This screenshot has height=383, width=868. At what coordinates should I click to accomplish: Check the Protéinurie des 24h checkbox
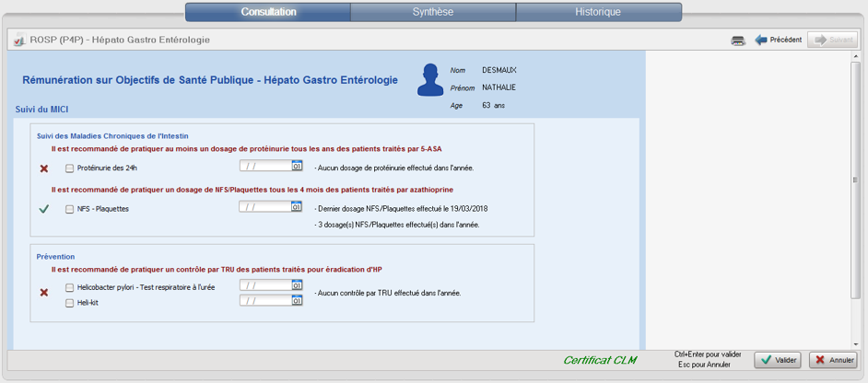point(70,168)
